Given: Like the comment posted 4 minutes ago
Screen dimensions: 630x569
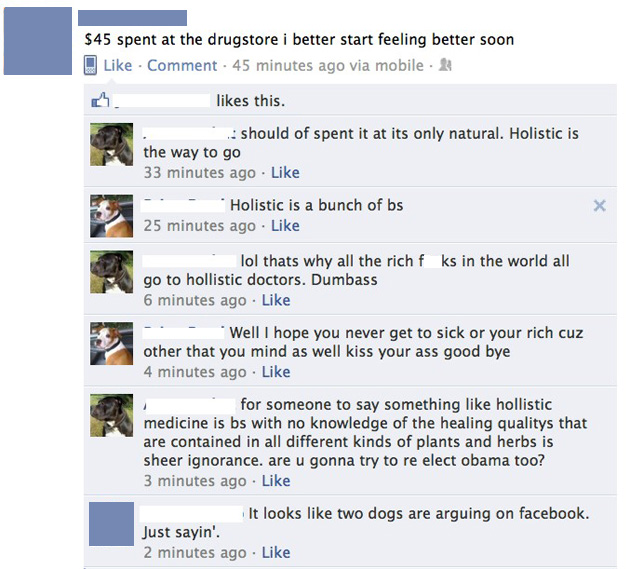Looking at the screenshot, I should tap(276, 372).
